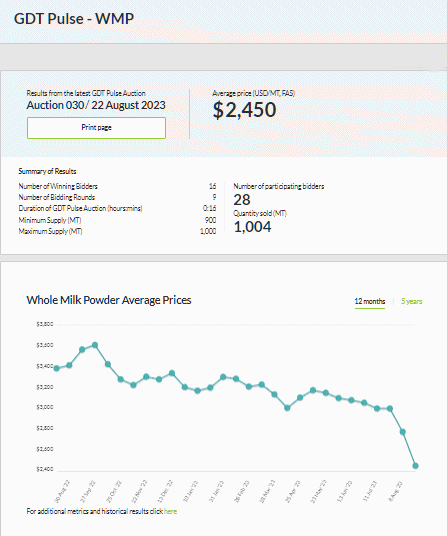Switch chart to 5 years view
Image resolution: width=447 pixels, height=536 pixels.
pyautogui.click(x=411, y=301)
